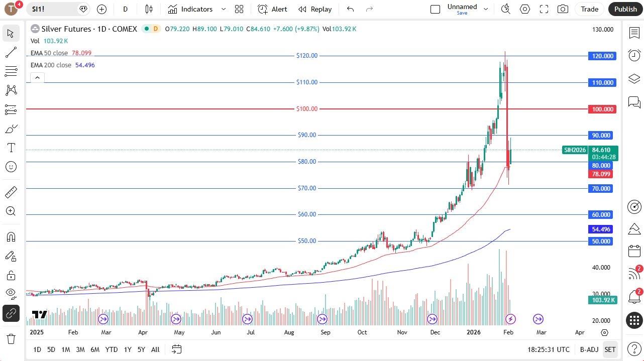Select the Text annotation tool
This screenshot has width=644, height=361.
coord(11,147)
